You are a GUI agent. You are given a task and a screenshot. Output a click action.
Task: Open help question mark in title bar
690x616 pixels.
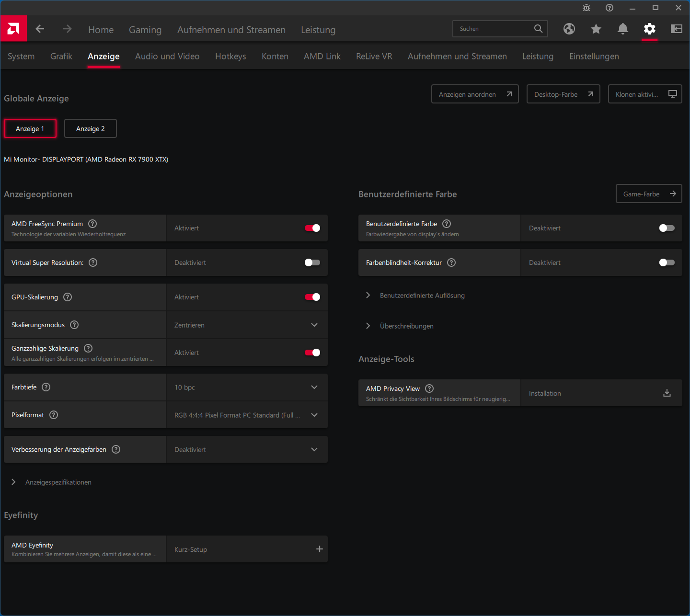pyautogui.click(x=609, y=8)
